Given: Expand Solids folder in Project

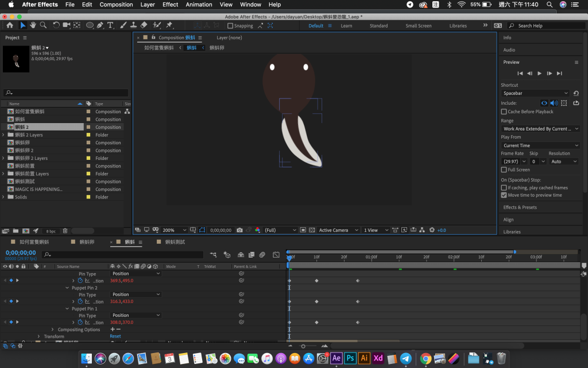Looking at the screenshot, I should [3, 197].
